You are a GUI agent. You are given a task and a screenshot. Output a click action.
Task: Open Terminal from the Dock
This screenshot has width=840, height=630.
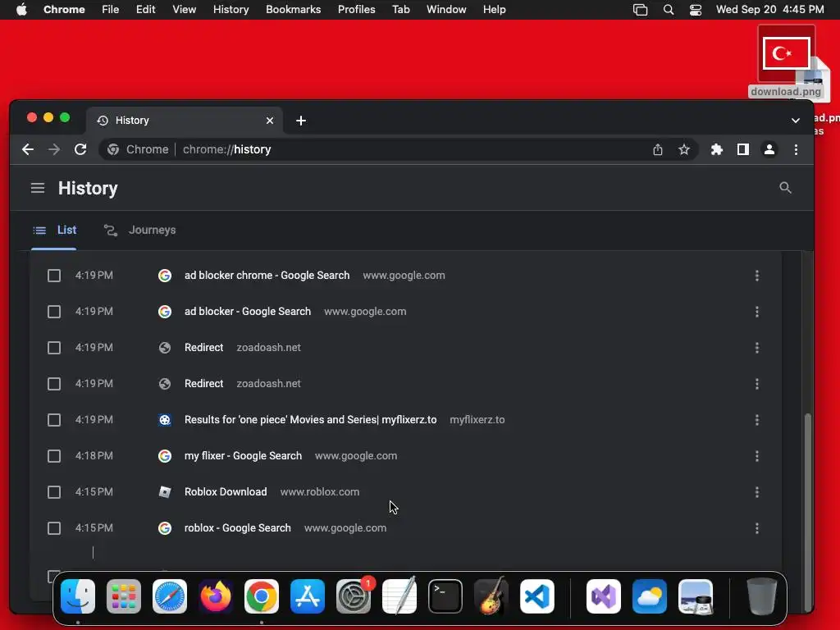tap(445, 596)
